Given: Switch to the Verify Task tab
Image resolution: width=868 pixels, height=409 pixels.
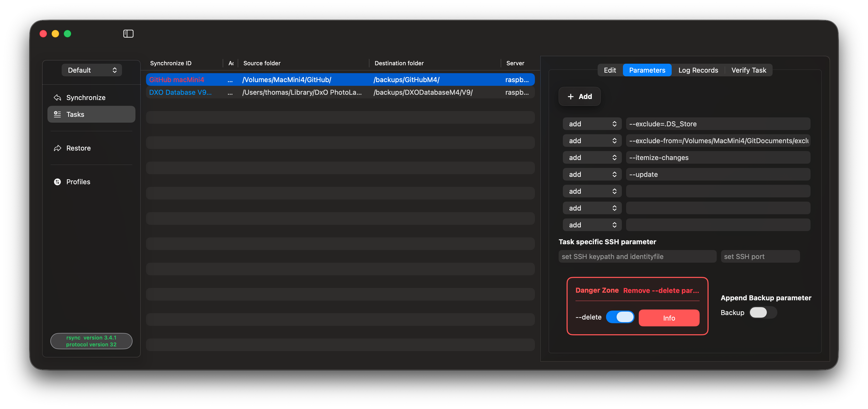Looking at the screenshot, I should click(748, 70).
